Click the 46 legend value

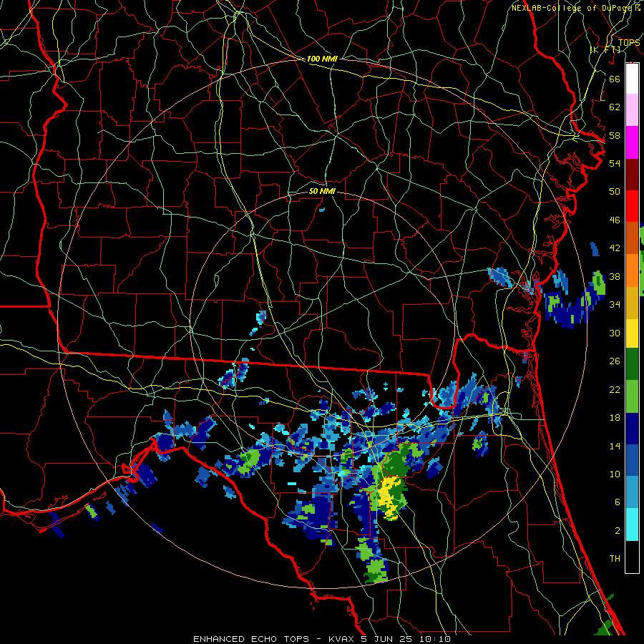point(615,220)
